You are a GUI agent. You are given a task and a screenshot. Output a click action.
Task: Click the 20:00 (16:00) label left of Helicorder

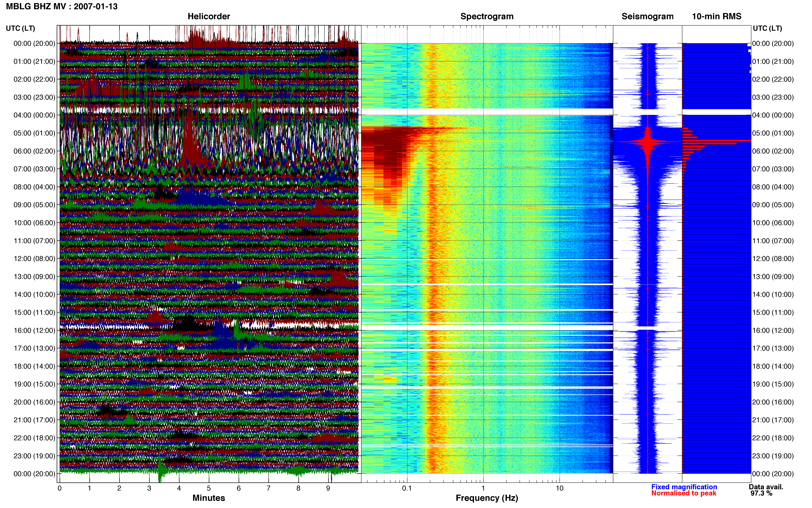pos(34,402)
